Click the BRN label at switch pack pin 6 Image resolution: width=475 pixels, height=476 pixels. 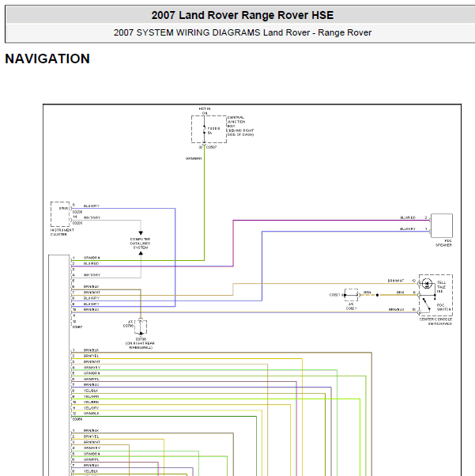[x=401, y=293]
